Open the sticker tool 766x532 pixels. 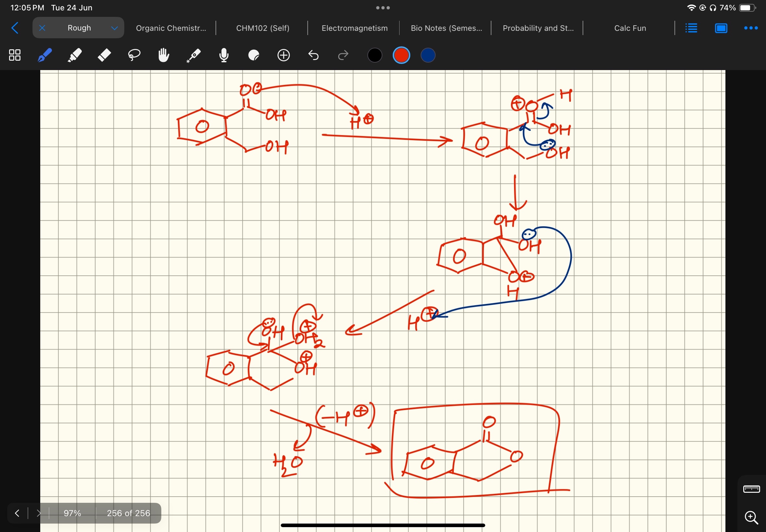[x=254, y=55]
